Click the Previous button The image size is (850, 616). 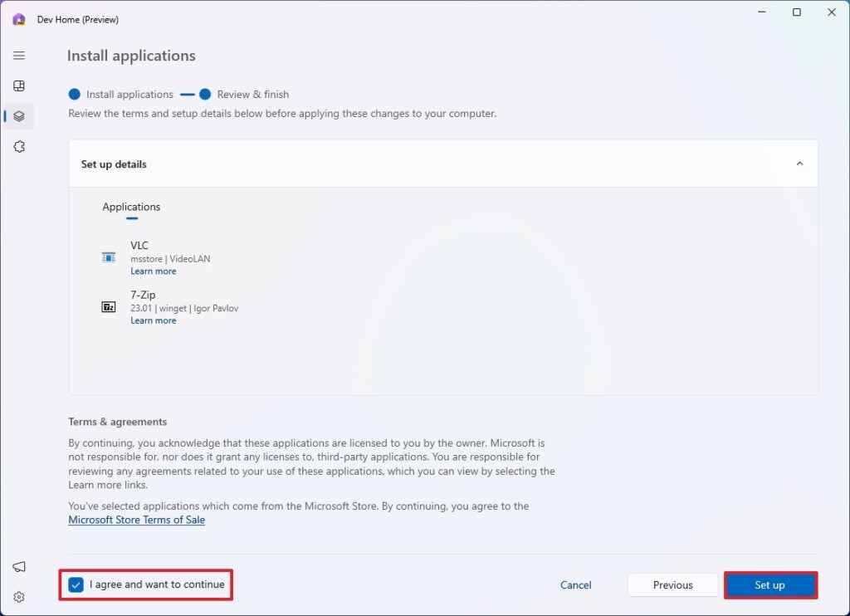tap(672, 584)
